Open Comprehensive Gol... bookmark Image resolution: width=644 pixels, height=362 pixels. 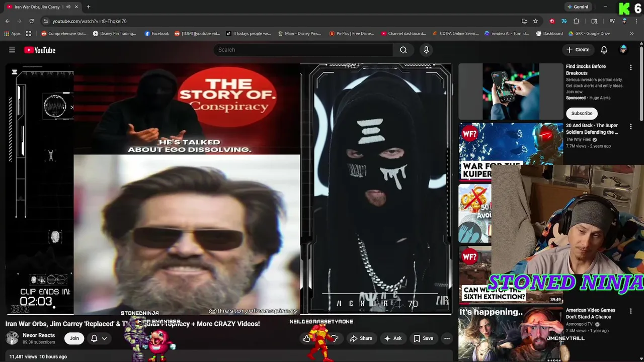(64, 34)
